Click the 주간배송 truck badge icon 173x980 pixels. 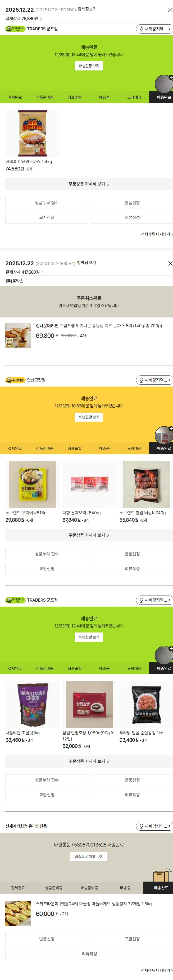coord(15,380)
